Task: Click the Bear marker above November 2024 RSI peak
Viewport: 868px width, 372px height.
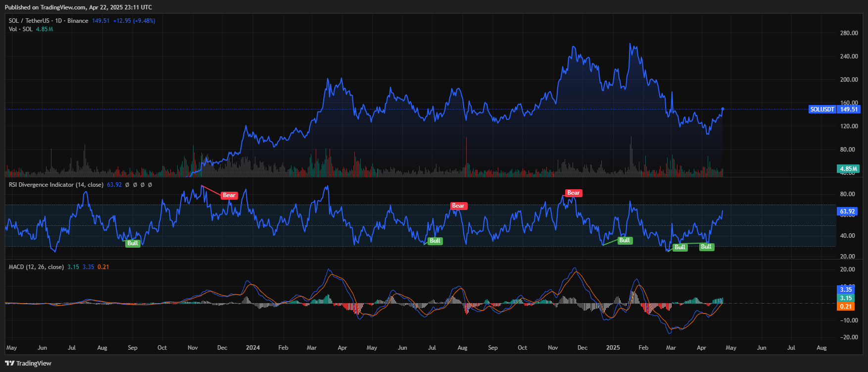Action: (573, 193)
